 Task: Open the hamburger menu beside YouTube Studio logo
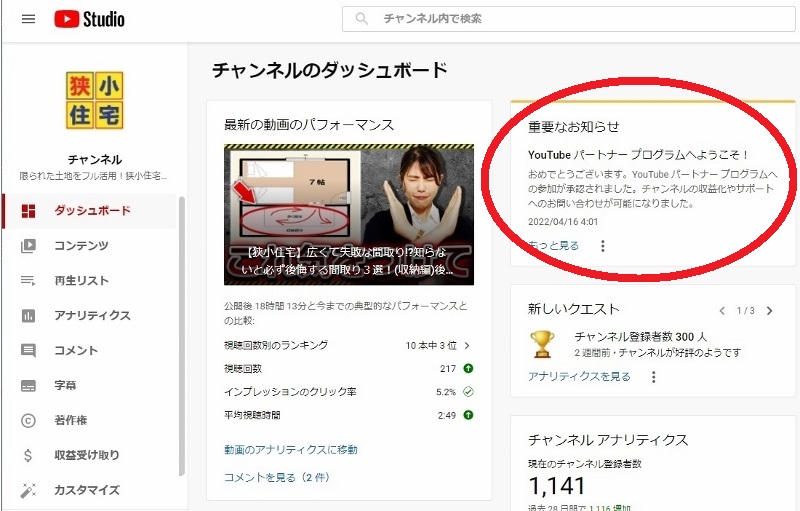[29, 19]
